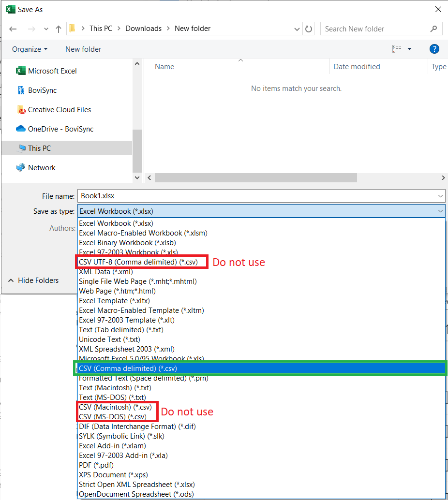Select CSV (Comma delimited) (*.csv)
Viewport: 448px width, 501px height.
pyautogui.click(x=262, y=368)
